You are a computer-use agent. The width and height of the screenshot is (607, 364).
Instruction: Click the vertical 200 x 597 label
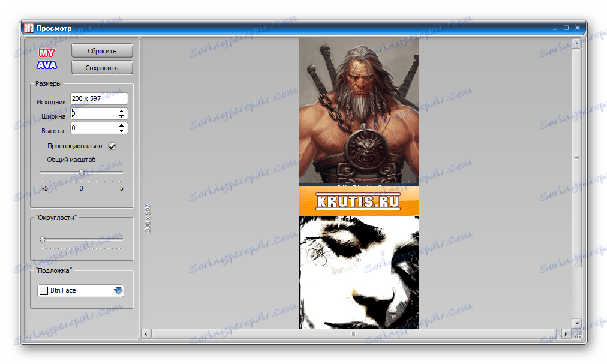pyautogui.click(x=148, y=218)
